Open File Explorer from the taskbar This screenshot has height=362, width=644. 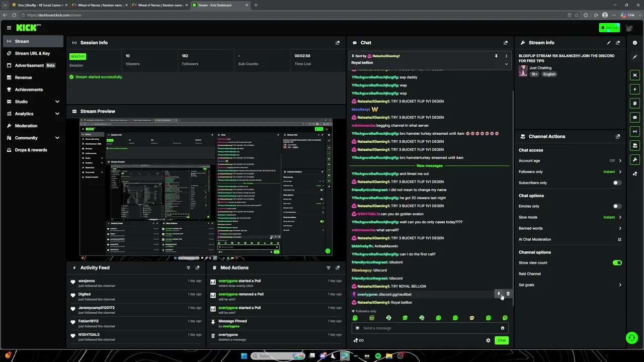click(389, 356)
